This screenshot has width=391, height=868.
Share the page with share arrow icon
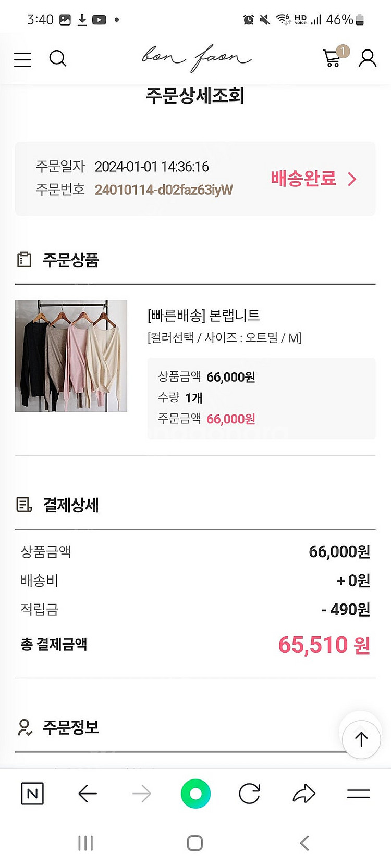pyautogui.click(x=304, y=794)
